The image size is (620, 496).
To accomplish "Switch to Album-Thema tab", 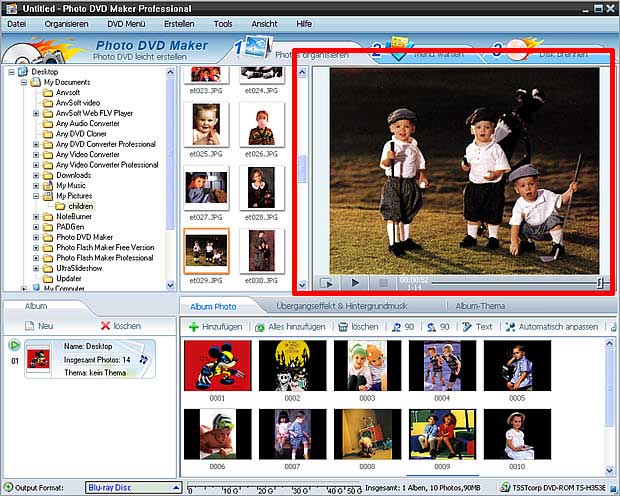I will coord(480,306).
